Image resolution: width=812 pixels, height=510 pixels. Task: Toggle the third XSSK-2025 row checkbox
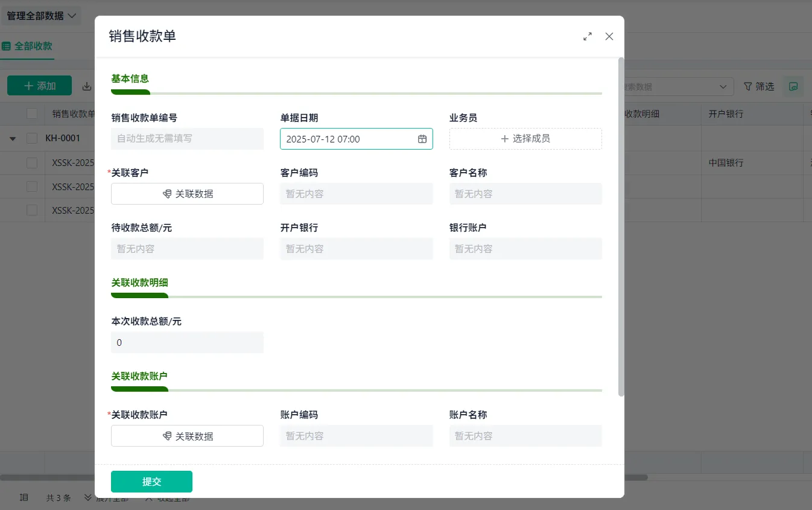[x=32, y=210]
